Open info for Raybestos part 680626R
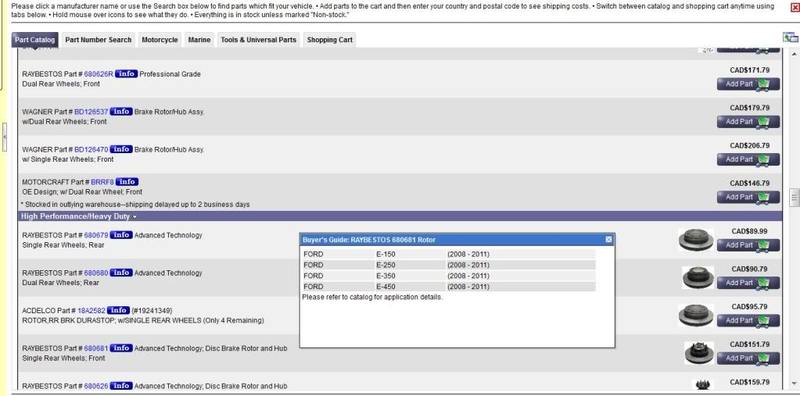The height and width of the screenshot is (396, 800). 126,74
